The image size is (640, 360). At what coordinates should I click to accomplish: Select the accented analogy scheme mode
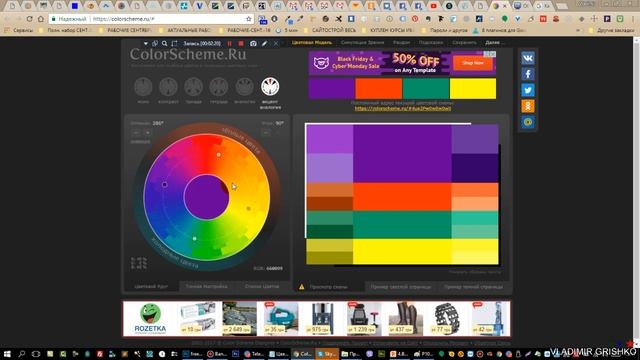[x=270, y=87]
